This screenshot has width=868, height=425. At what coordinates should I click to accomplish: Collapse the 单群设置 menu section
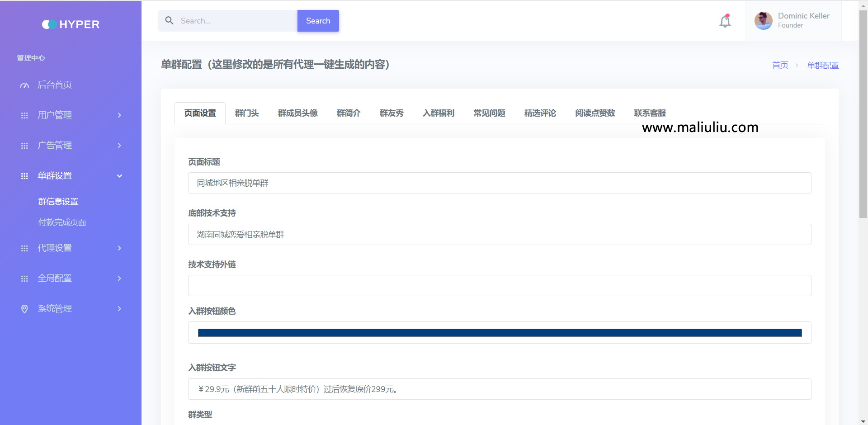[x=119, y=176]
